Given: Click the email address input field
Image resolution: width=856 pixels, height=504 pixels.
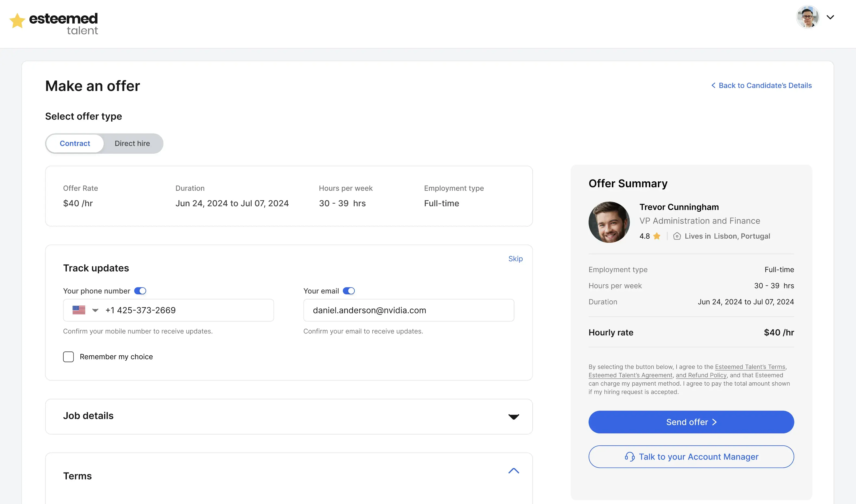Looking at the screenshot, I should [408, 310].
